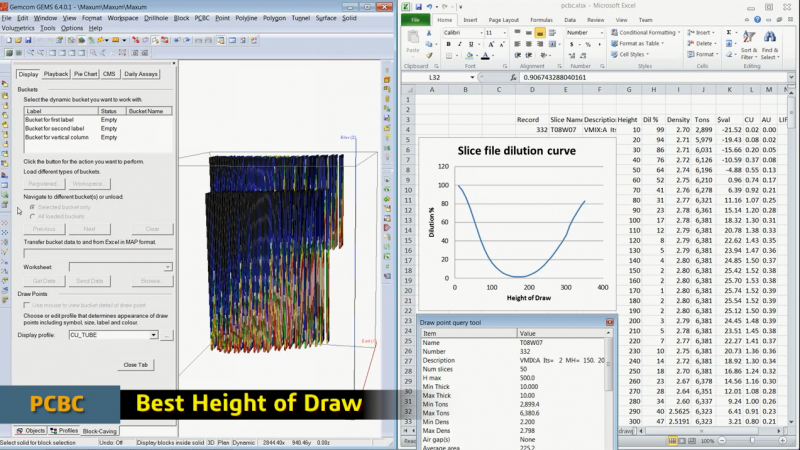Screen dimensions: 800x450
Task: Expand the Conditional Formatting dropdown
Action: pyautogui.click(x=645, y=32)
